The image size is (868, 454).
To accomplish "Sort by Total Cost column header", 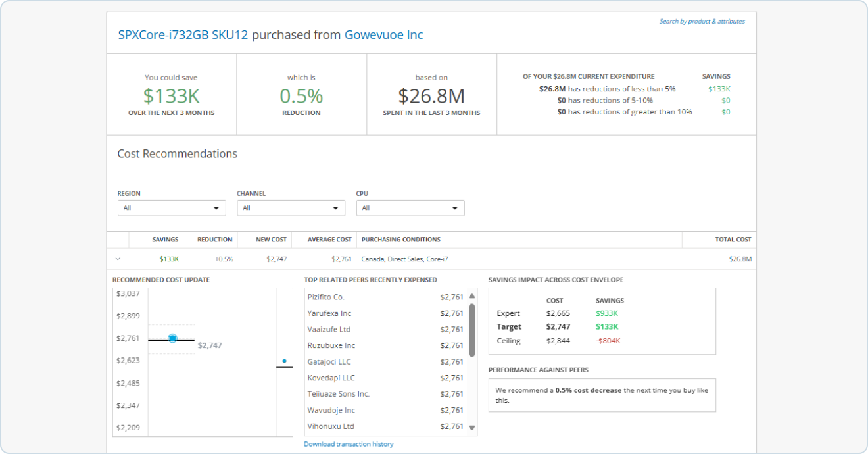I will pos(733,240).
